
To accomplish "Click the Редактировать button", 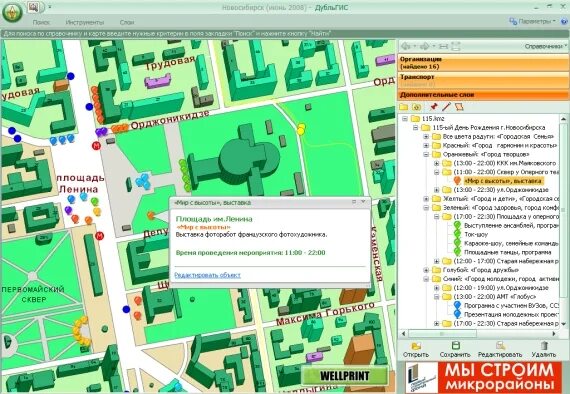I will click(500, 350).
